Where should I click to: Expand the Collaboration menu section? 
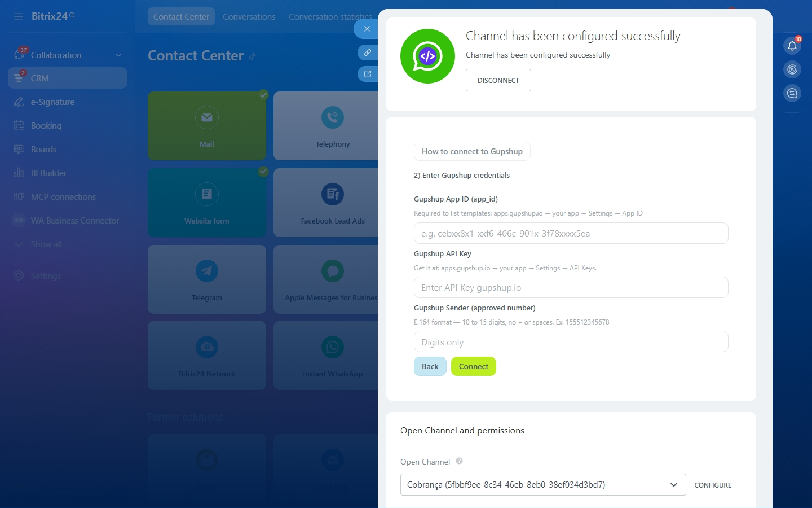point(118,55)
